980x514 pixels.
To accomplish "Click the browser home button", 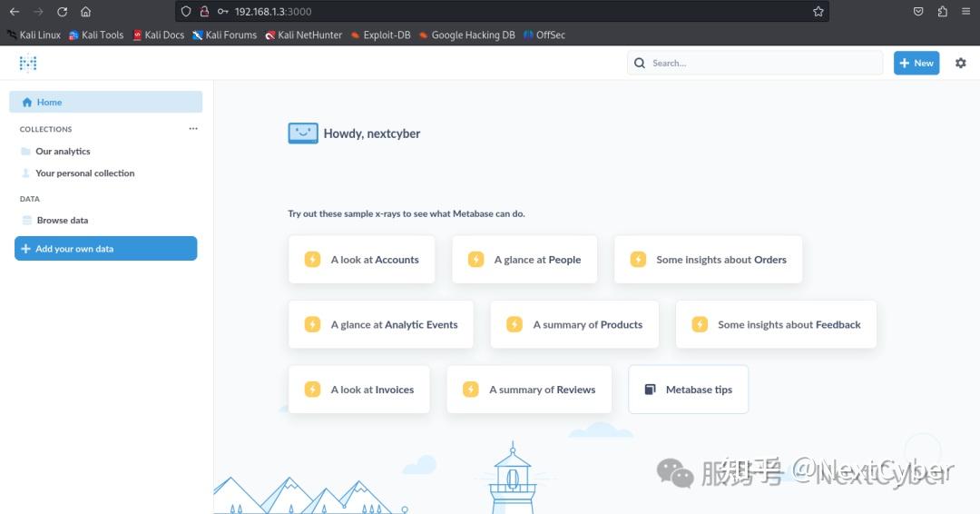I will (x=85, y=11).
